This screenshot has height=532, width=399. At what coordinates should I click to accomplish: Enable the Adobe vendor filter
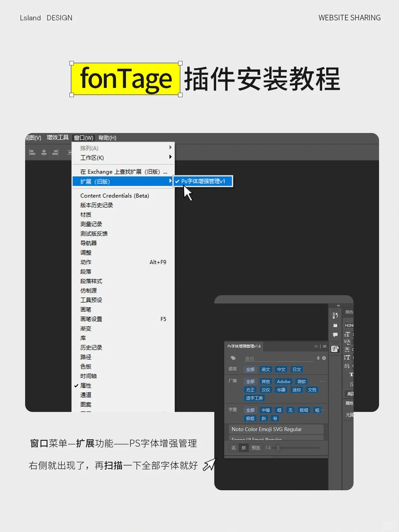point(284,382)
